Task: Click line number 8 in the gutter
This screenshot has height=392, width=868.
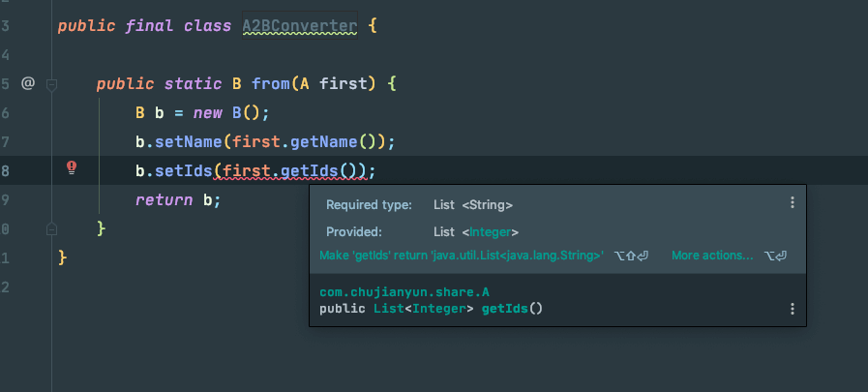Action: pos(7,171)
